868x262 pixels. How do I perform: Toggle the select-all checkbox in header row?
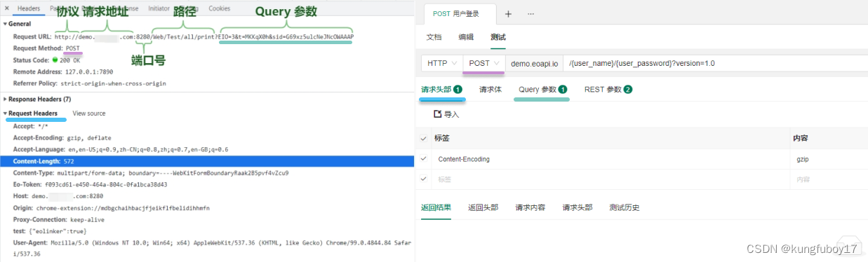click(x=423, y=138)
